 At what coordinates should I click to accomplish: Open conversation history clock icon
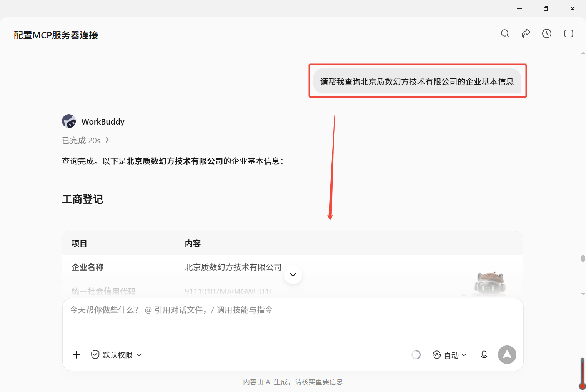click(x=547, y=33)
